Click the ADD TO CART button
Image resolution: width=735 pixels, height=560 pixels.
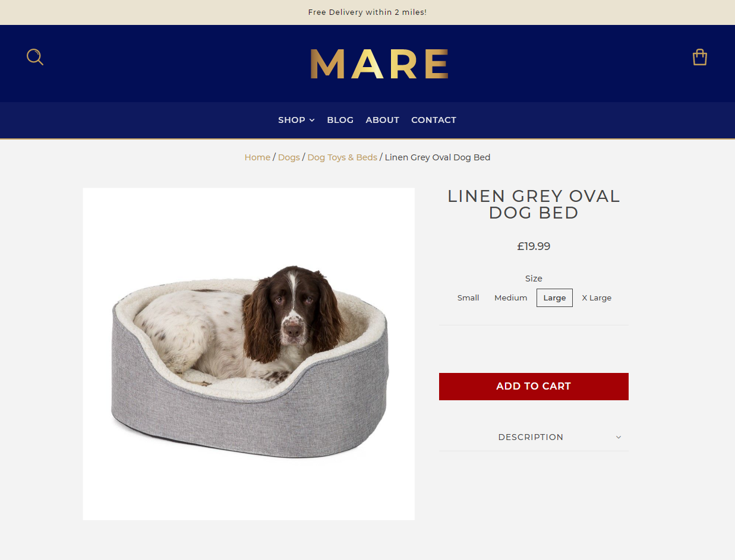(534, 387)
